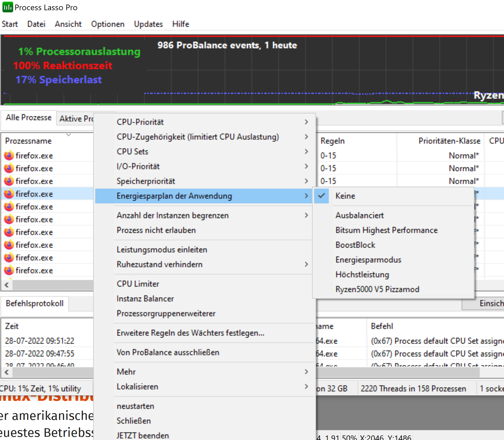
Task: Click the 986 ProBalance events graph label
Action: 227,45
